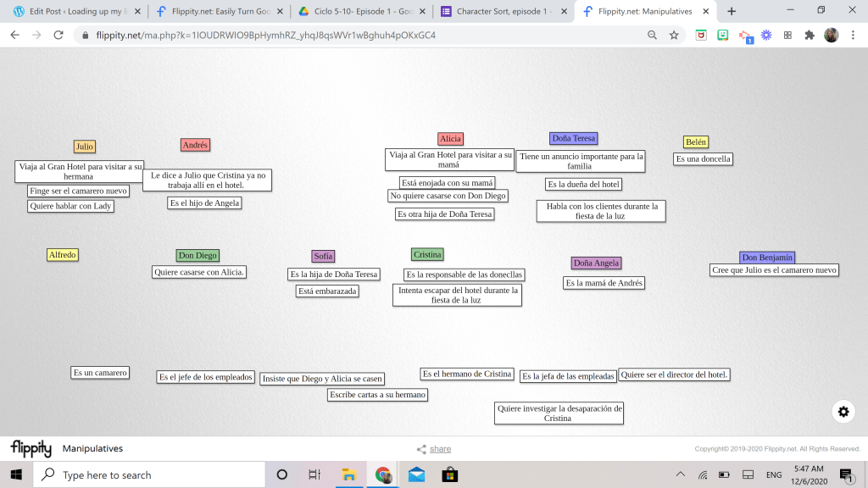This screenshot has width=868, height=488.
Task: Click the Flippity logo in footer
Action: pos(31,448)
